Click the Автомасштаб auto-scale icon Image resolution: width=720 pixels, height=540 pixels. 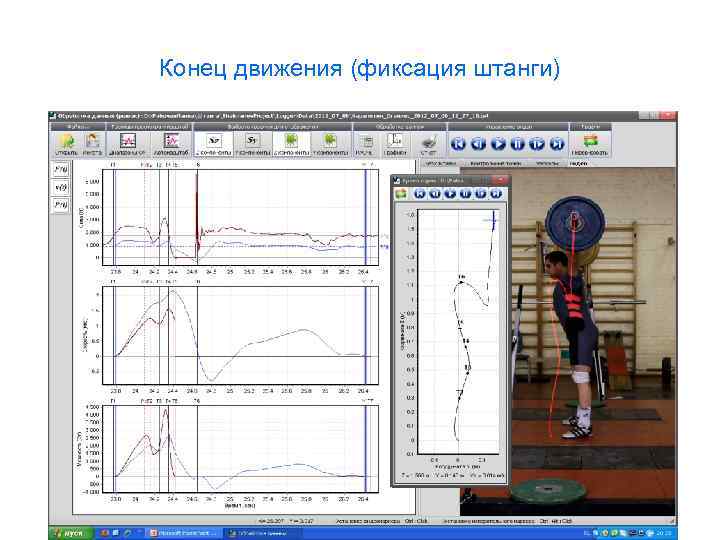click(x=171, y=145)
